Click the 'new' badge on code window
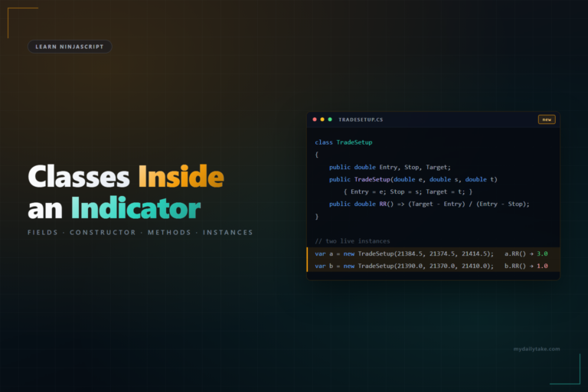This screenshot has height=392, width=588. 547,119
